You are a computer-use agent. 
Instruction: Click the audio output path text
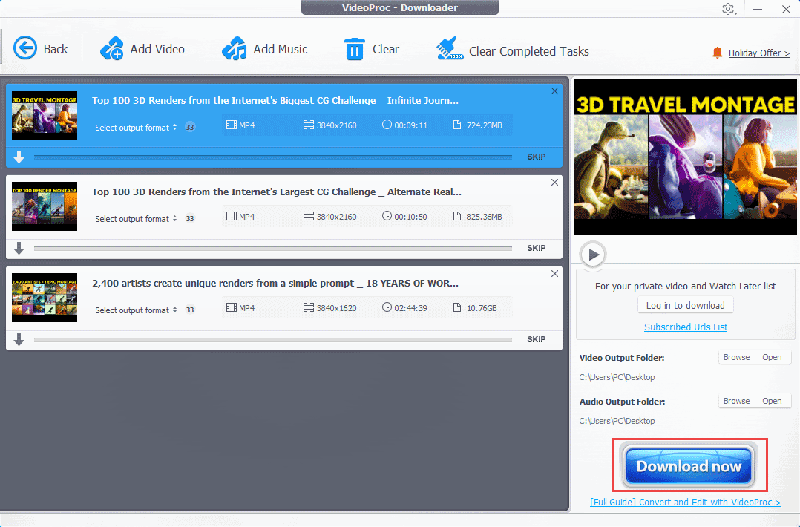pos(617,421)
